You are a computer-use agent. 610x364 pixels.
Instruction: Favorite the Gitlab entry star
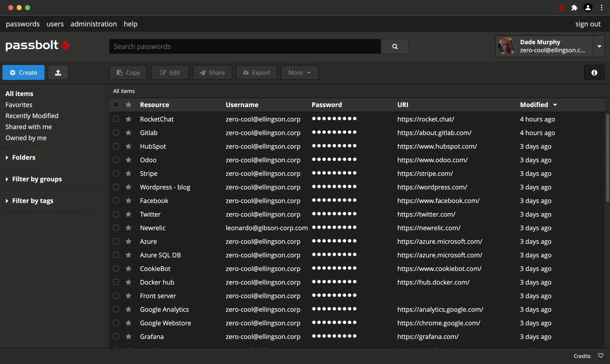click(128, 133)
